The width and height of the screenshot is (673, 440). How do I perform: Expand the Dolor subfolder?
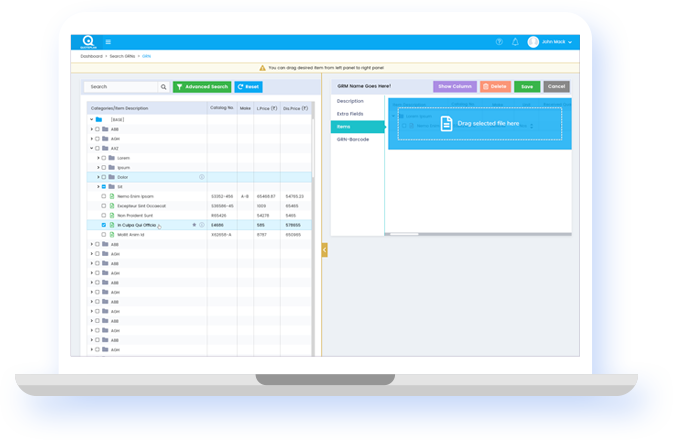[98, 177]
